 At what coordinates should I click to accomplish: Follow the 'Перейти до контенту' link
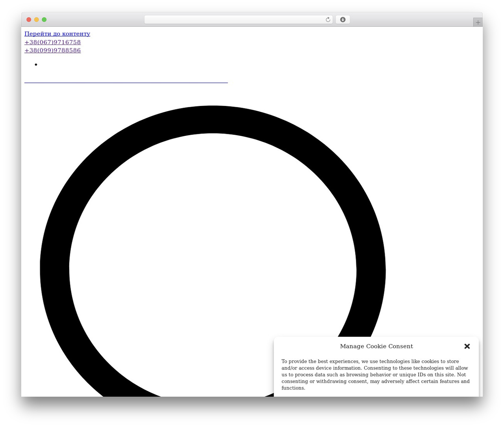57,34
